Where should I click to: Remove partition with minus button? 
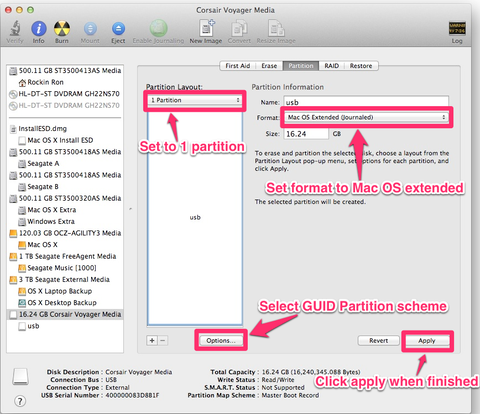click(163, 341)
